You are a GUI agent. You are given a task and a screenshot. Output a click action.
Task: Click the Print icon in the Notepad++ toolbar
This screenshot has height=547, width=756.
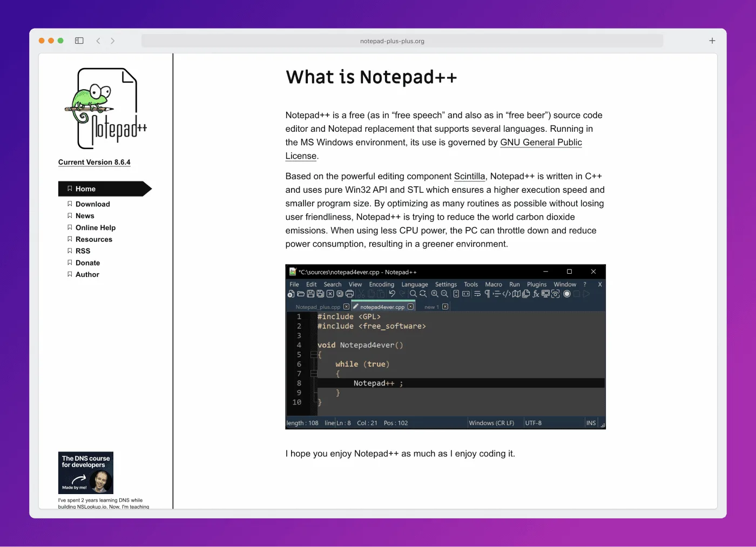349,294
